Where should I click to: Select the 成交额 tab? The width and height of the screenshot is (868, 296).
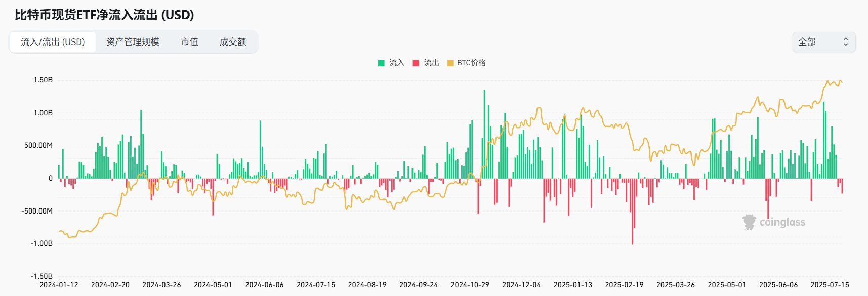232,42
